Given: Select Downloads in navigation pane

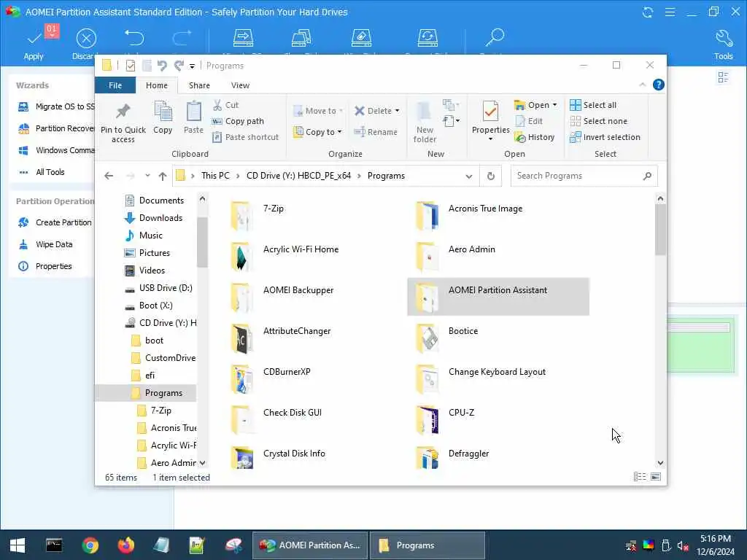Looking at the screenshot, I should (153, 218).
